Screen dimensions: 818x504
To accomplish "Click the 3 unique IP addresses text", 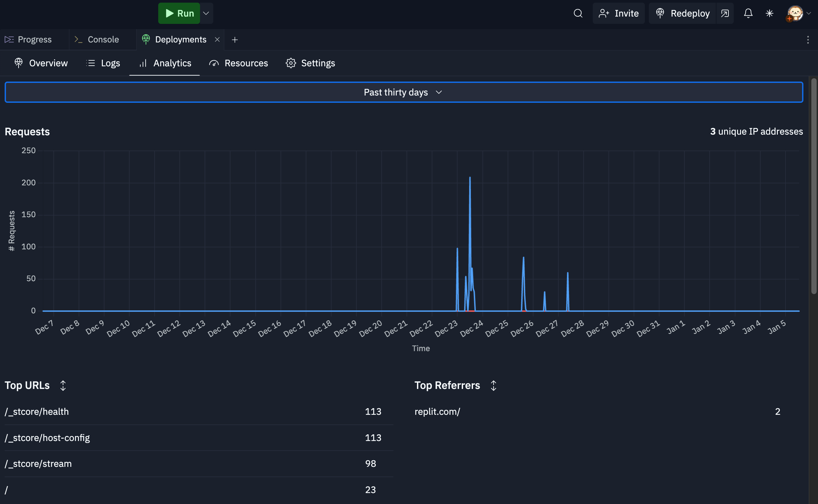I will pyautogui.click(x=756, y=131).
